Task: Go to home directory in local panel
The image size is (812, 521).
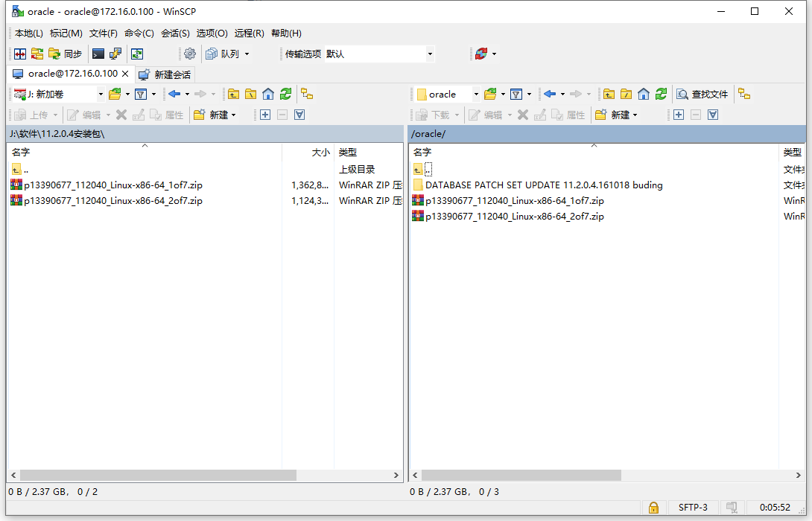Action: point(268,95)
